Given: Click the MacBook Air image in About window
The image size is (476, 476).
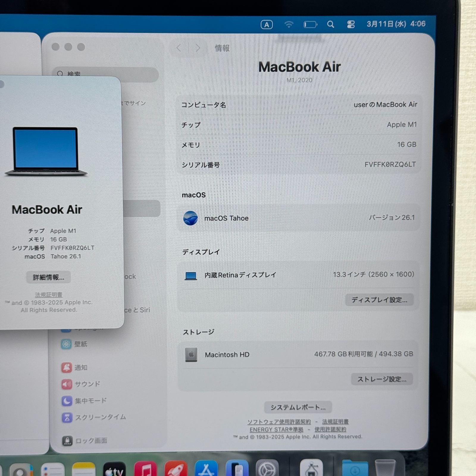Looking at the screenshot, I should click(46, 152).
